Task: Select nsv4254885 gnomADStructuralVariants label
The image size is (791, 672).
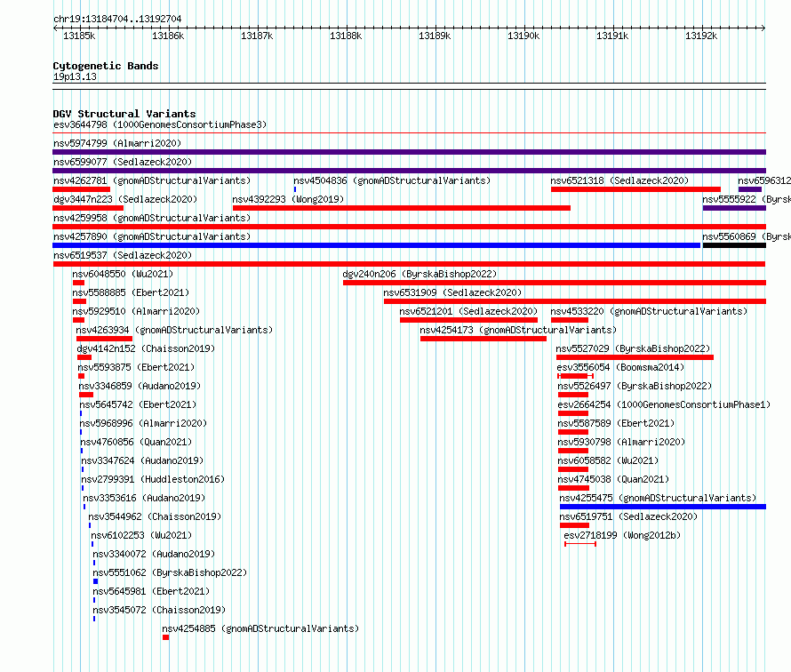Action: tap(260, 628)
